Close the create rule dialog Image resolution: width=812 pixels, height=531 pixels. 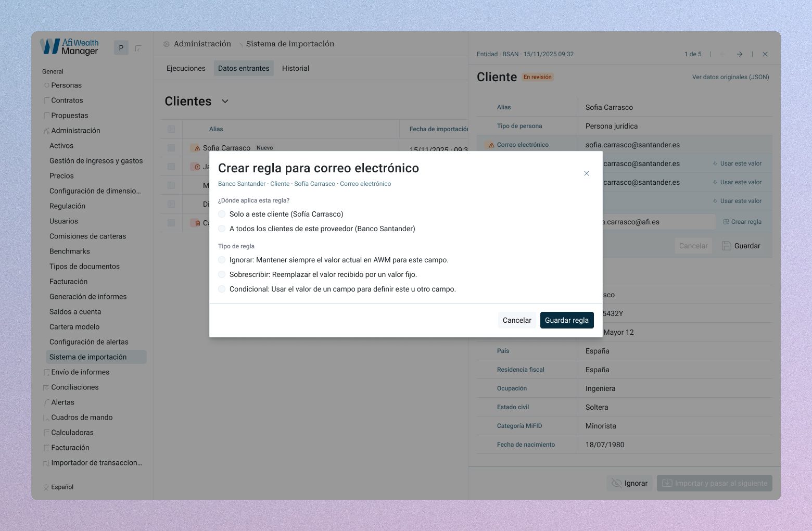[586, 173]
